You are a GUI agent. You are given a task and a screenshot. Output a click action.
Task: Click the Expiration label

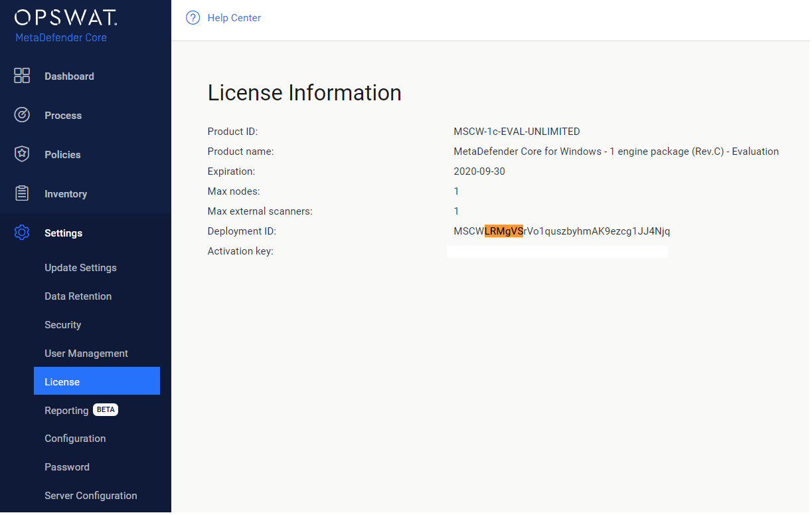point(231,171)
